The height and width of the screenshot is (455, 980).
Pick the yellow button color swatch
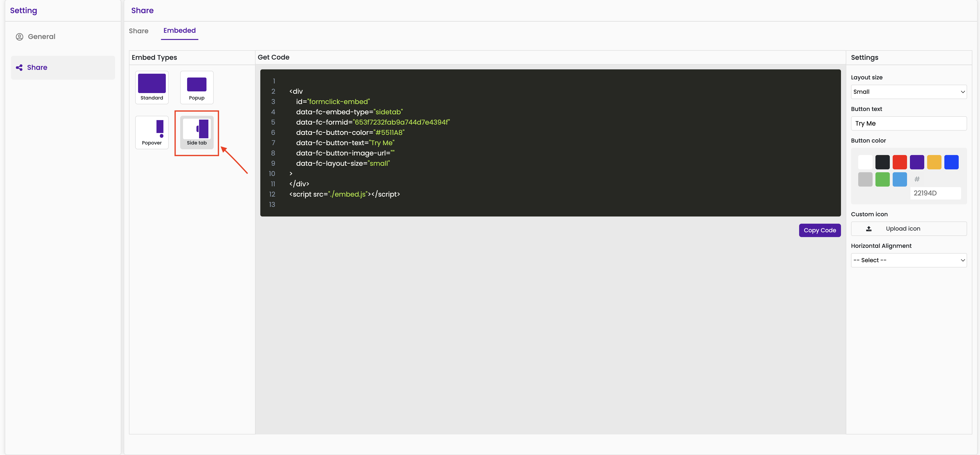tap(934, 162)
